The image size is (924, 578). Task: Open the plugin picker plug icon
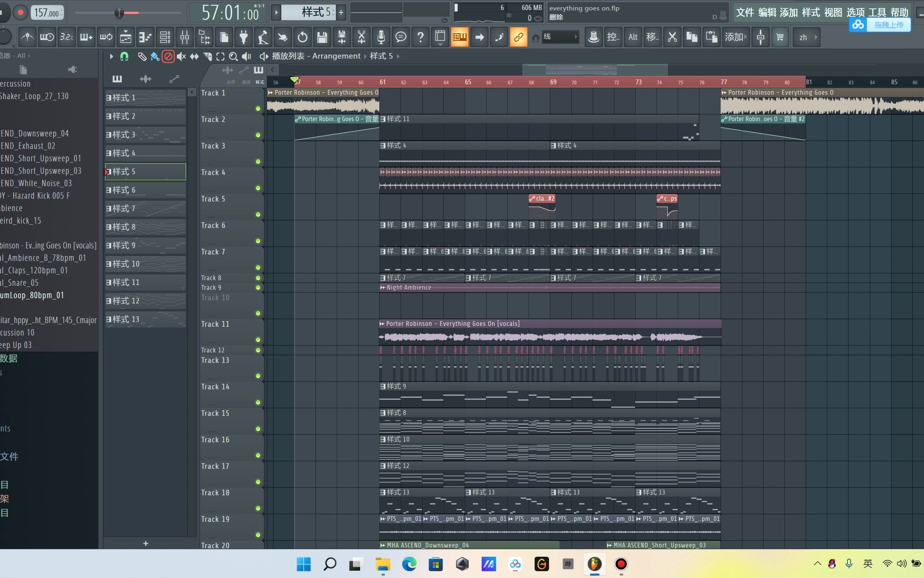pos(243,37)
